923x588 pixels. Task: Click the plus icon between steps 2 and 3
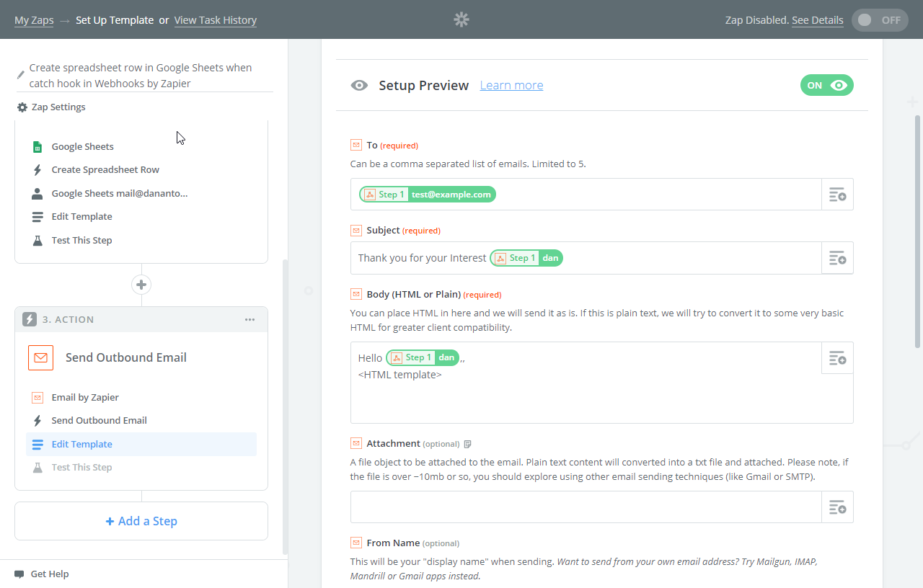(x=141, y=285)
